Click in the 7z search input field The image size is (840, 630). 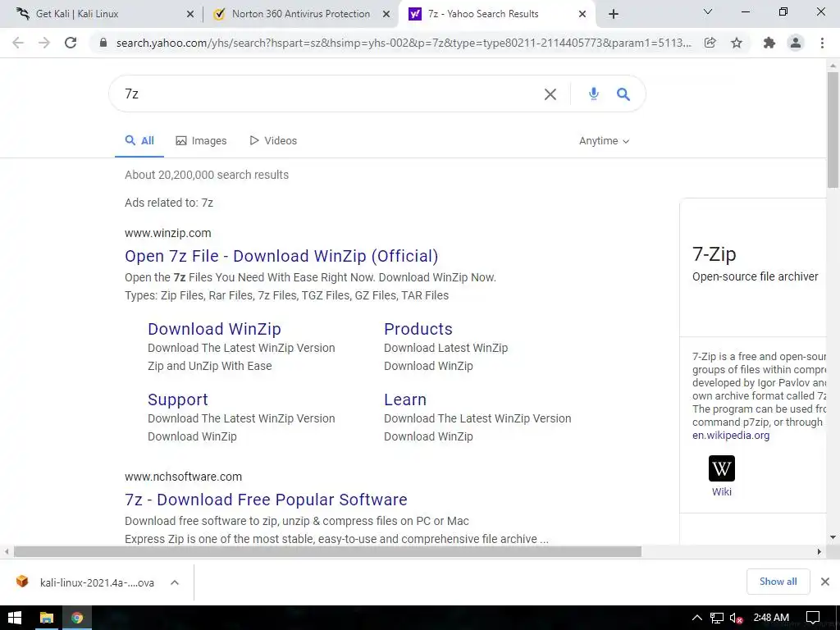pyautogui.click(x=326, y=94)
